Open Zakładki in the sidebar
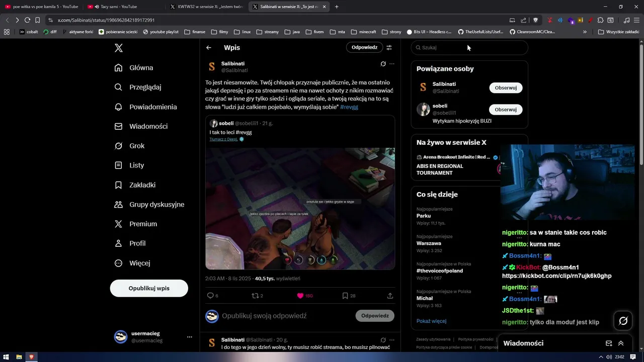644x362 pixels. pos(135,185)
